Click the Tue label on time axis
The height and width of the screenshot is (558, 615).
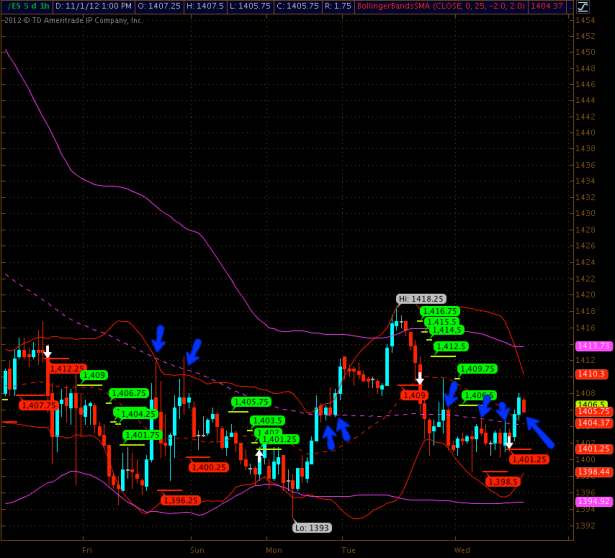tap(348, 549)
